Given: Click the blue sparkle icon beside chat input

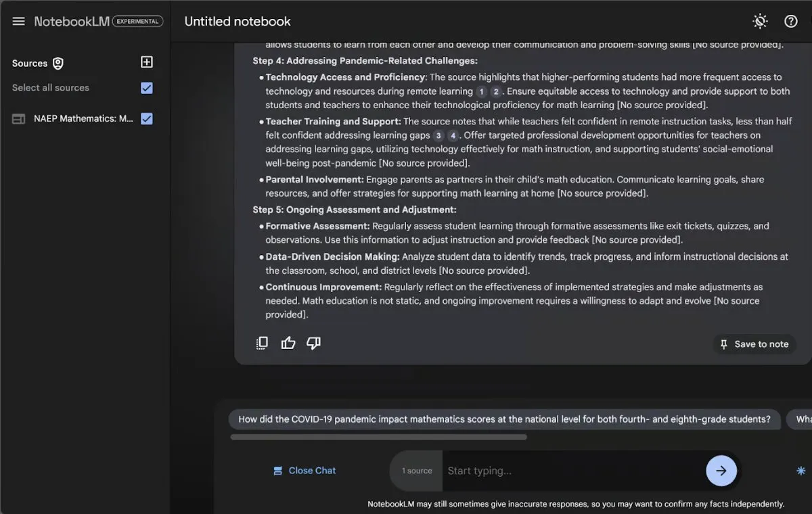Looking at the screenshot, I should coord(800,471).
